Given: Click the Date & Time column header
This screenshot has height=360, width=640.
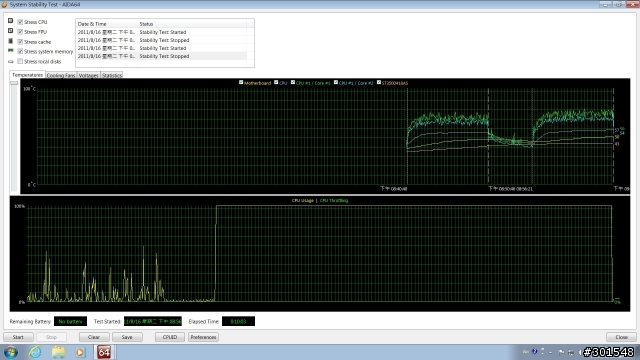Looking at the screenshot, I should click(107, 24).
